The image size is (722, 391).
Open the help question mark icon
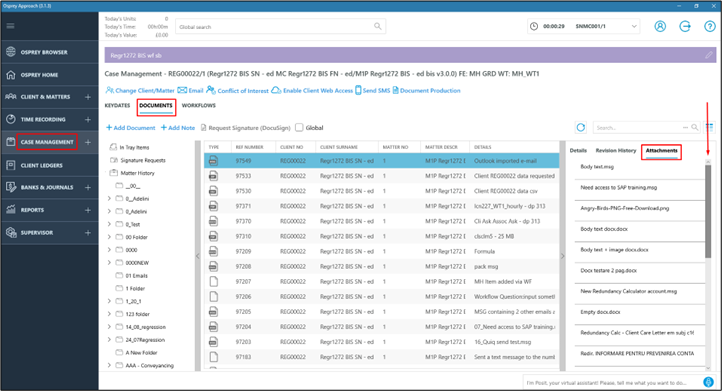(x=710, y=26)
